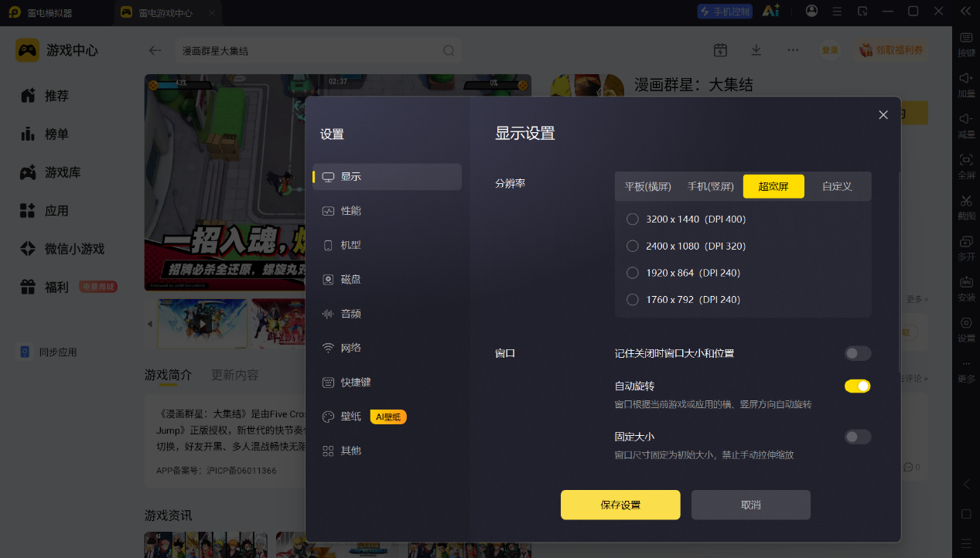Click the AI icon in the title bar
The image size is (980, 558).
tap(770, 11)
